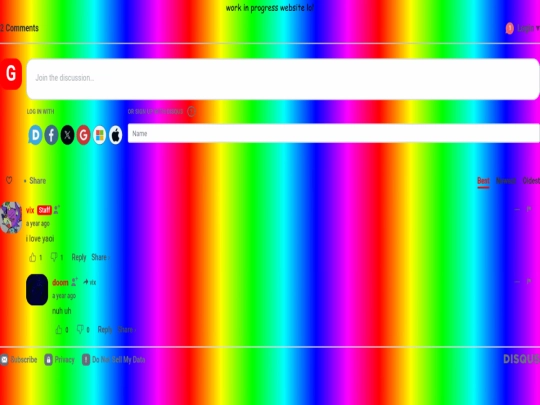Click the DISQUS logo link
The height and width of the screenshot is (405, 540).
(x=521, y=359)
